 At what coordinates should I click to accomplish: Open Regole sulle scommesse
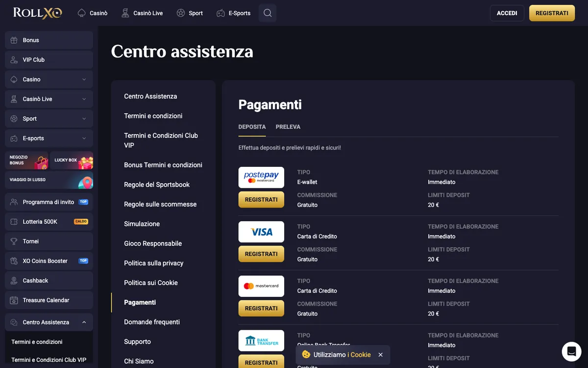point(160,204)
